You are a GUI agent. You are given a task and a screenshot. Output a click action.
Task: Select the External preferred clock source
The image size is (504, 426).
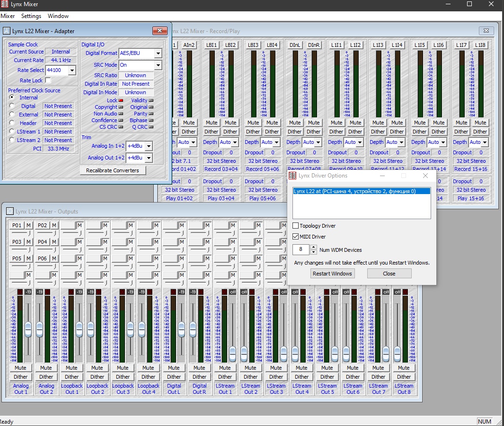coord(12,115)
